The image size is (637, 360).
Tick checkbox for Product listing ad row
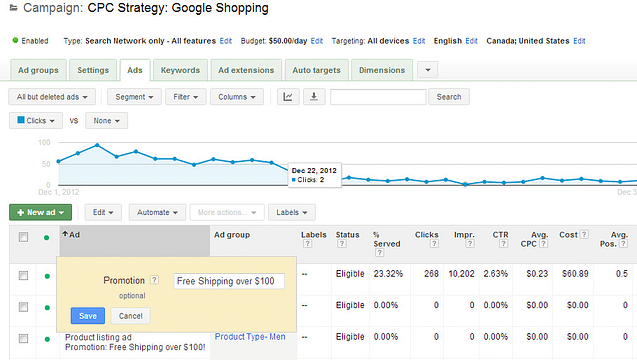pos(24,338)
